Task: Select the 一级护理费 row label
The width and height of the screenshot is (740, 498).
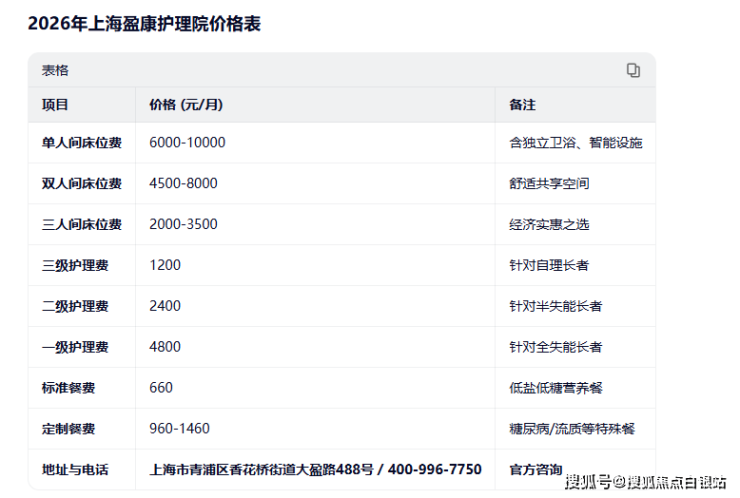Action: pos(75,347)
